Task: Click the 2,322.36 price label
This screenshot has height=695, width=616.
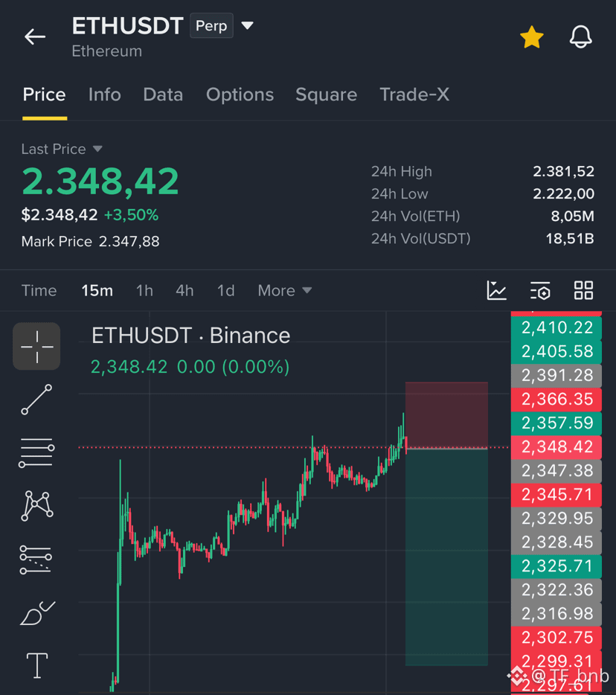Action: 556,590
